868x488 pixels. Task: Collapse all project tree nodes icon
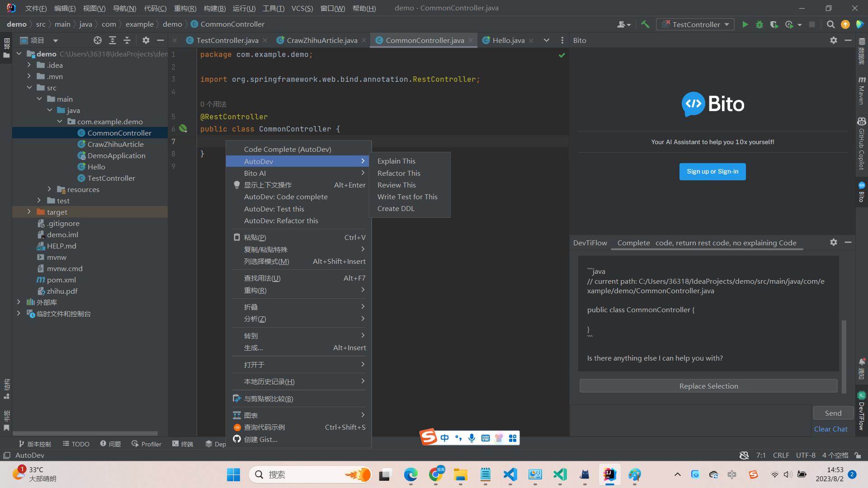click(127, 40)
